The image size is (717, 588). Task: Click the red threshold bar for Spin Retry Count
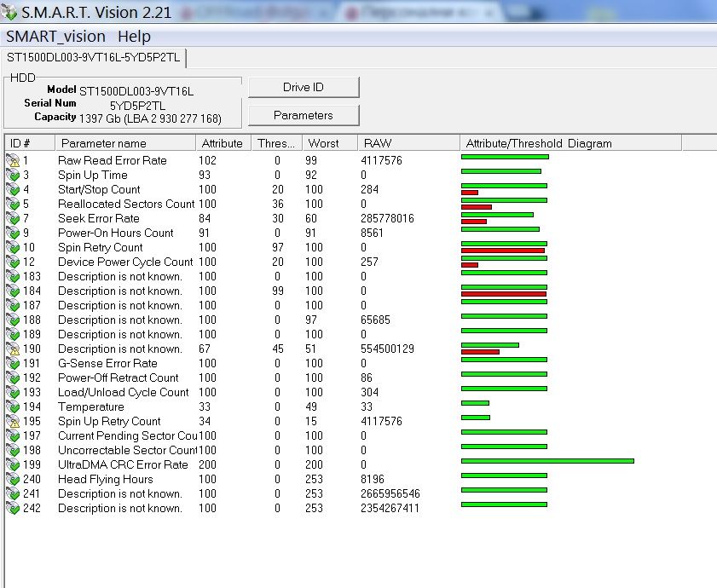tap(502, 251)
